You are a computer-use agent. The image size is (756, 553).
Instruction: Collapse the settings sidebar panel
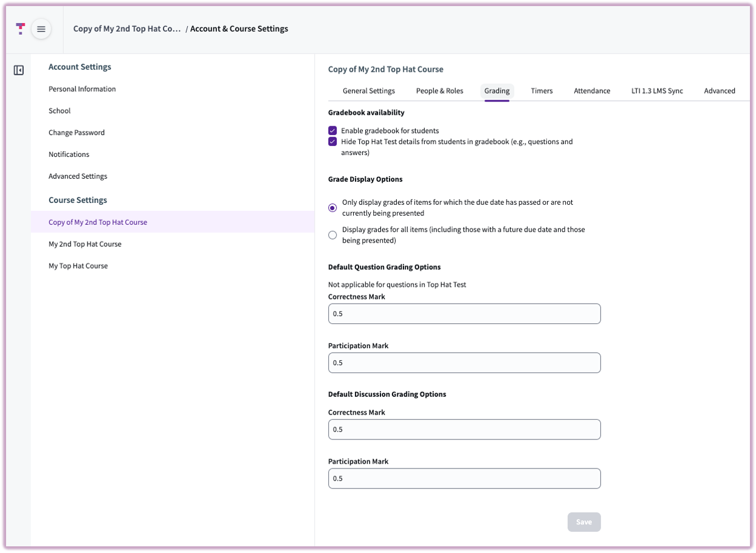coord(19,70)
